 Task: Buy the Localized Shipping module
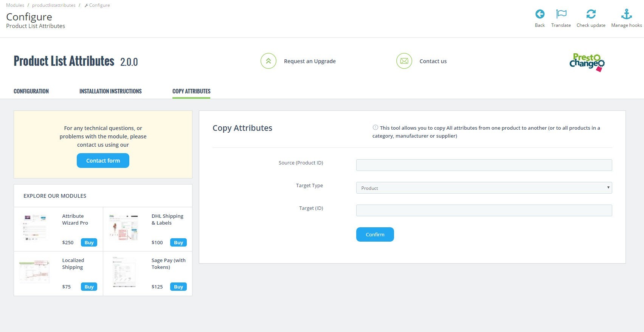tap(89, 287)
